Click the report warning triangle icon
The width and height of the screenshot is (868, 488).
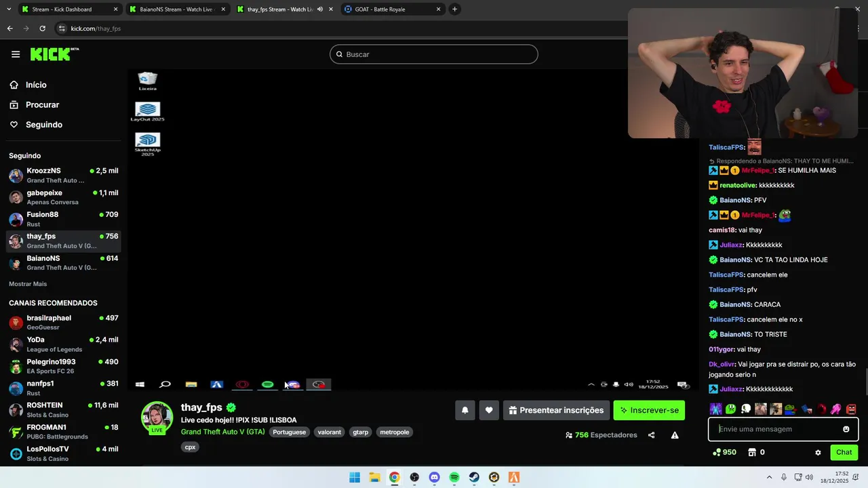pyautogui.click(x=675, y=435)
